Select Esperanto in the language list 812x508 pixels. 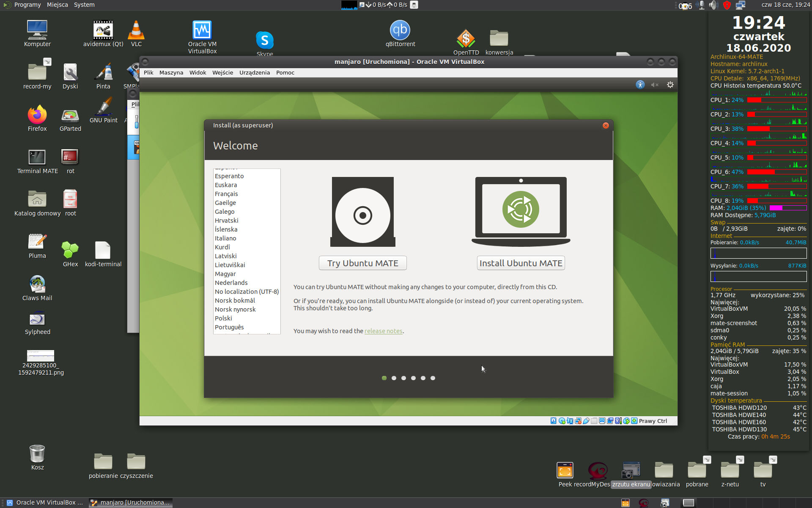point(229,176)
